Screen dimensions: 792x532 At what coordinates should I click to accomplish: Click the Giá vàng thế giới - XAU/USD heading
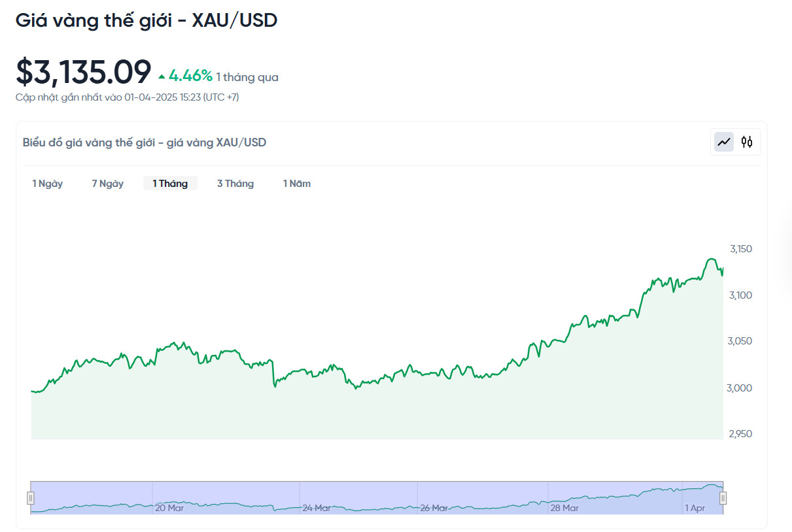[x=146, y=20]
